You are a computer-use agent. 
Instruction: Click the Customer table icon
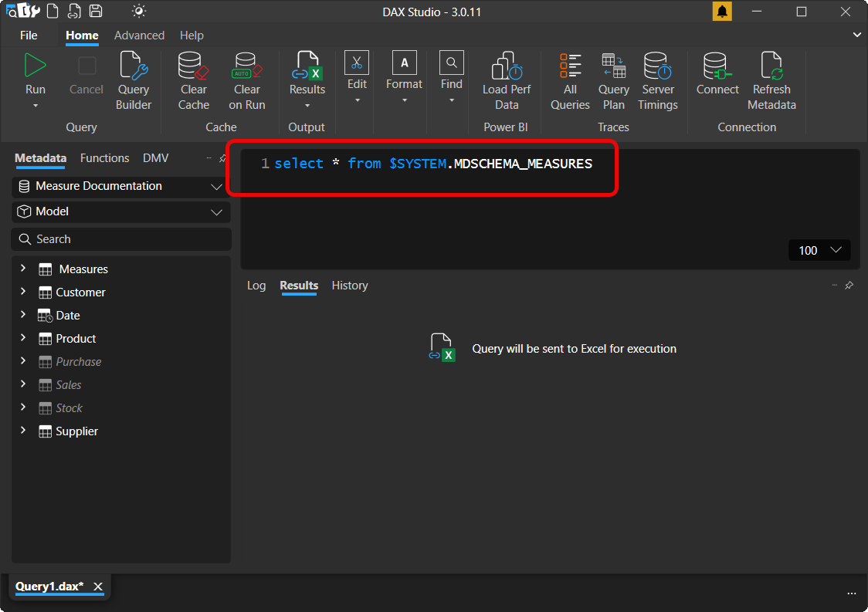[46, 292]
